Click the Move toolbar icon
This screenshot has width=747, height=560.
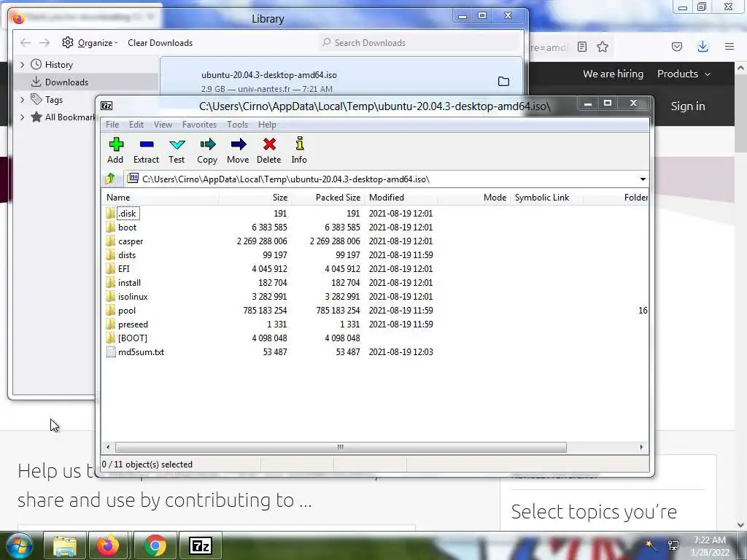click(239, 150)
